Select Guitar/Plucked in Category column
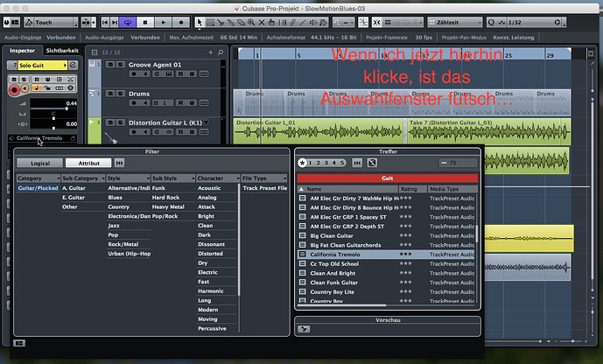Viewport: 603px width, 364px height. 38,188
